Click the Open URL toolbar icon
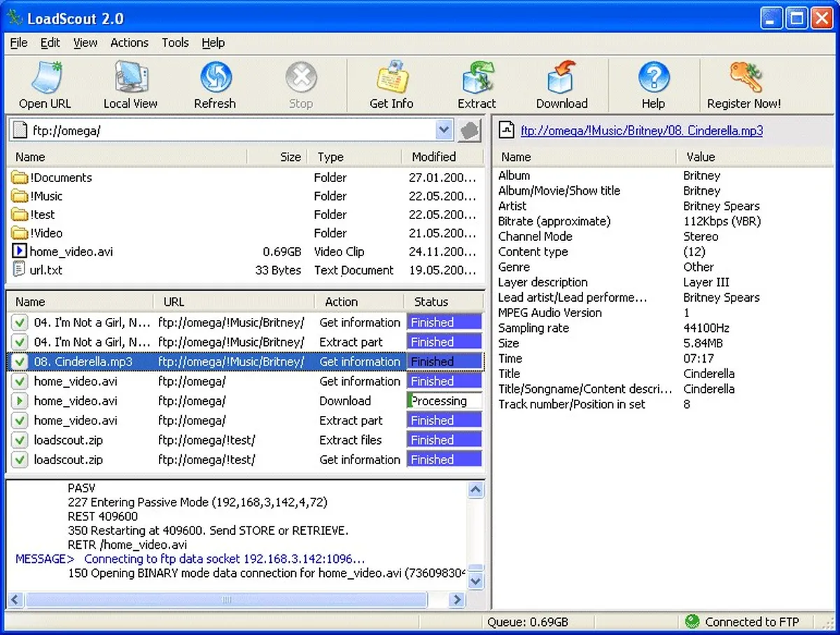 (45, 84)
